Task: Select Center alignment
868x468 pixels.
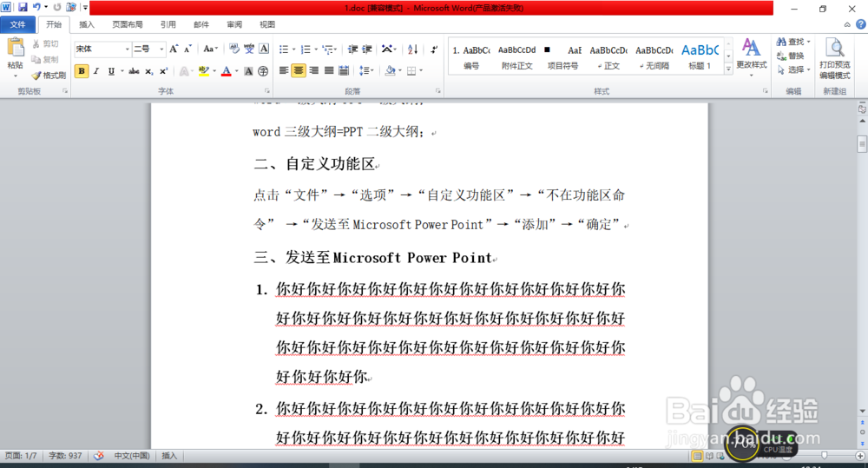Action: [x=299, y=71]
